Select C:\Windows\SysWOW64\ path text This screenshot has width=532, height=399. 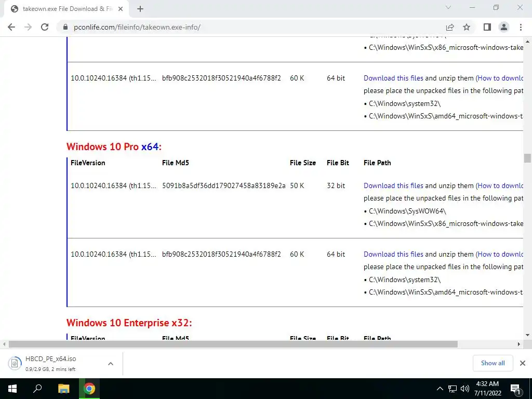point(407,211)
